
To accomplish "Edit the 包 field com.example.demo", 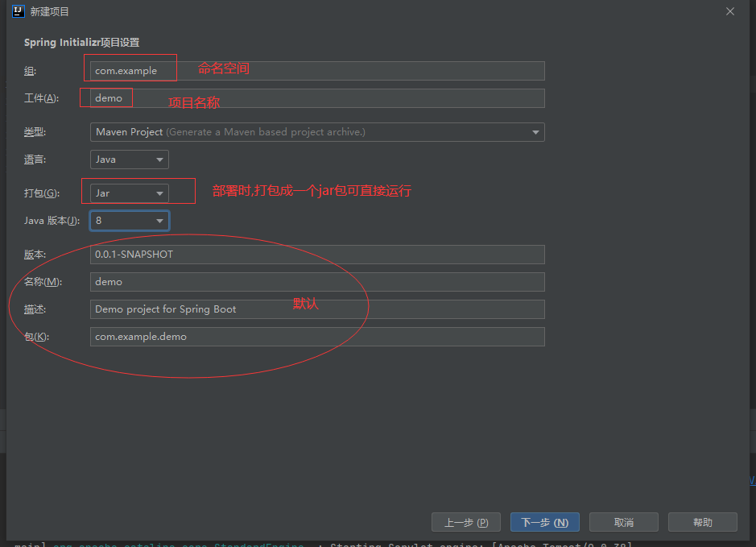I will (317, 338).
